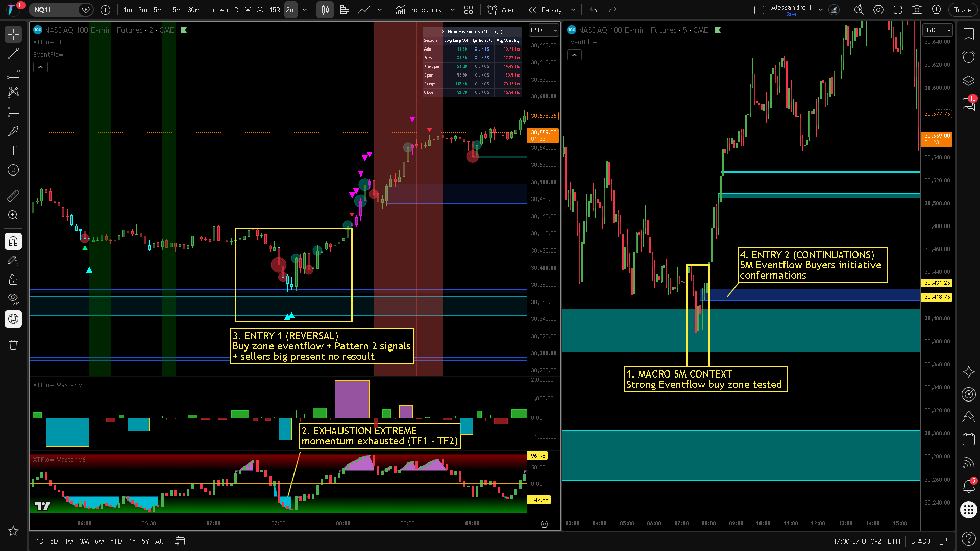Switch to the 15m timeframe
Viewport: 980px width, 551px height.
(x=175, y=10)
